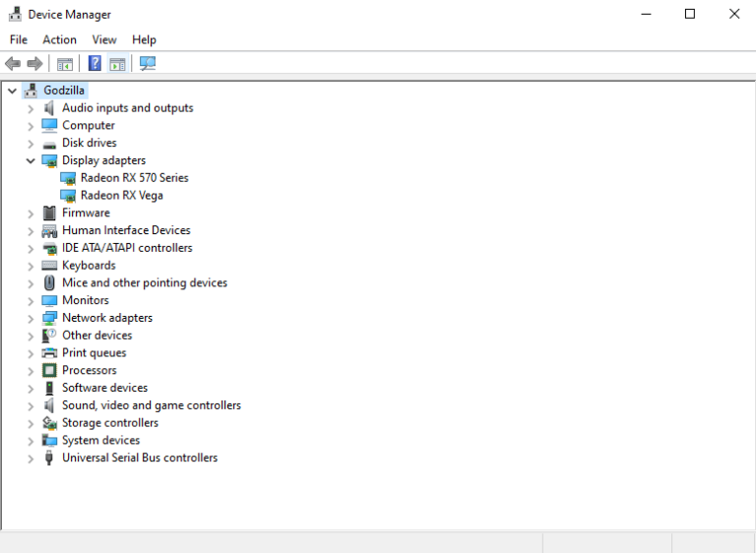The width and height of the screenshot is (756, 553).
Task: Select the Monitors label
Action: [86, 300]
